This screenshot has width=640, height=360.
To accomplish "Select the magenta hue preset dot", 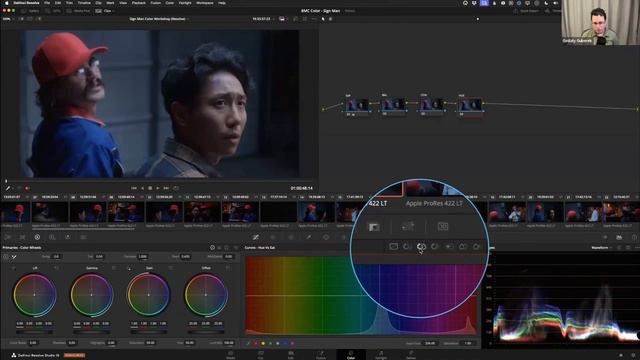I will point(292,343).
